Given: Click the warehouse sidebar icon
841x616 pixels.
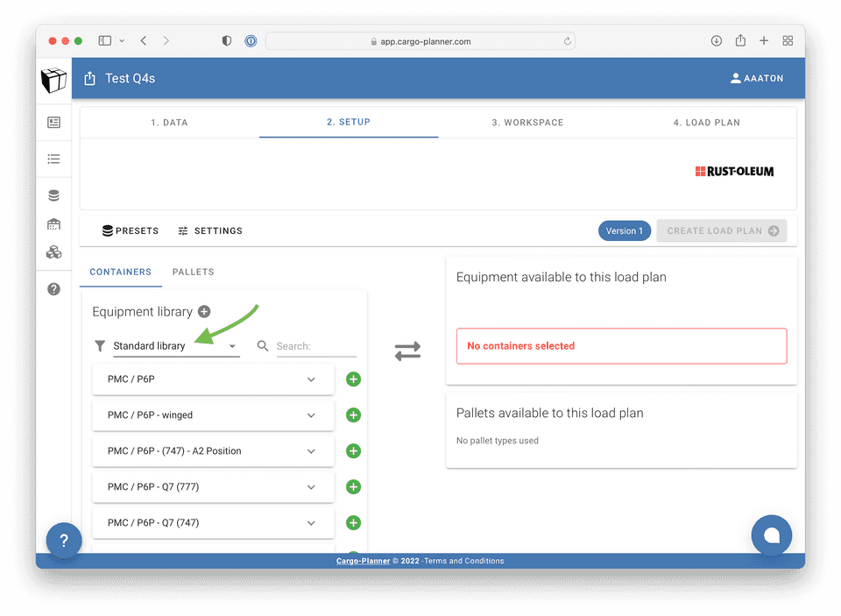Looking at the screenshot, I should pos(53,224).
